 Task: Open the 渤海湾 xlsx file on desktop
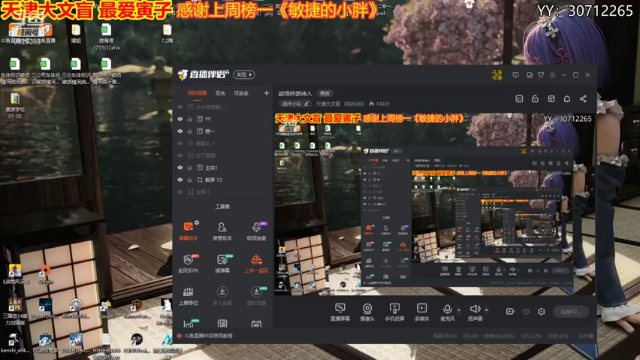pos(106,37)
